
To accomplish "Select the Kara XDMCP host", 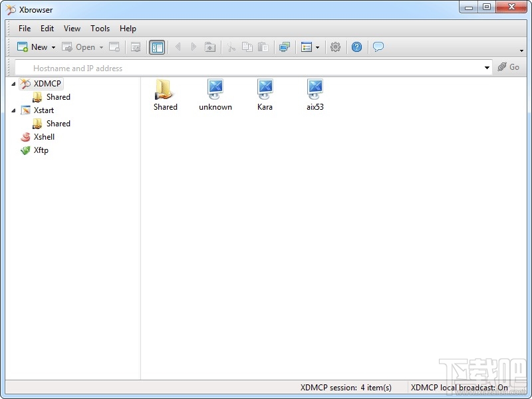I will click(265, 93).
